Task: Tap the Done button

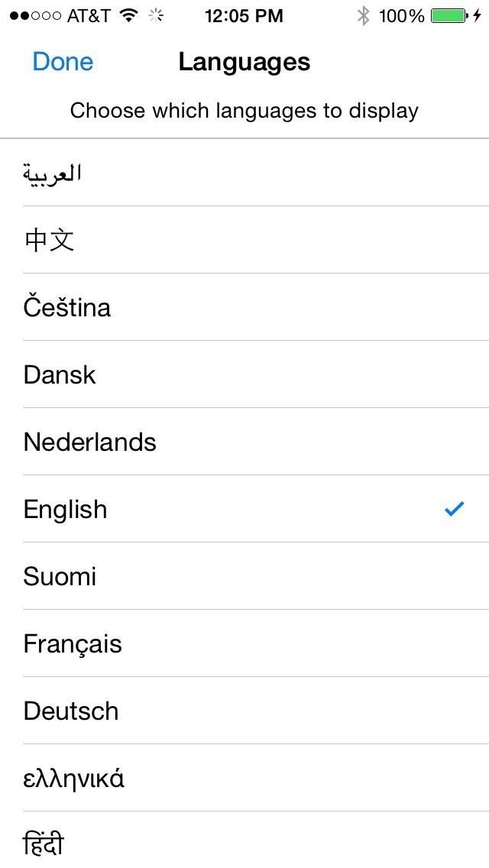Action: [x=63, y=62]
